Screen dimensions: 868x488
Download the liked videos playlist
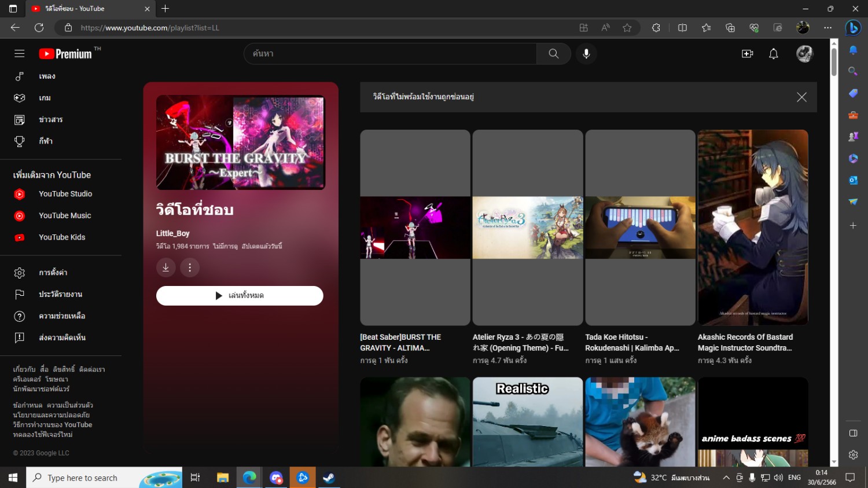point(166,267)
